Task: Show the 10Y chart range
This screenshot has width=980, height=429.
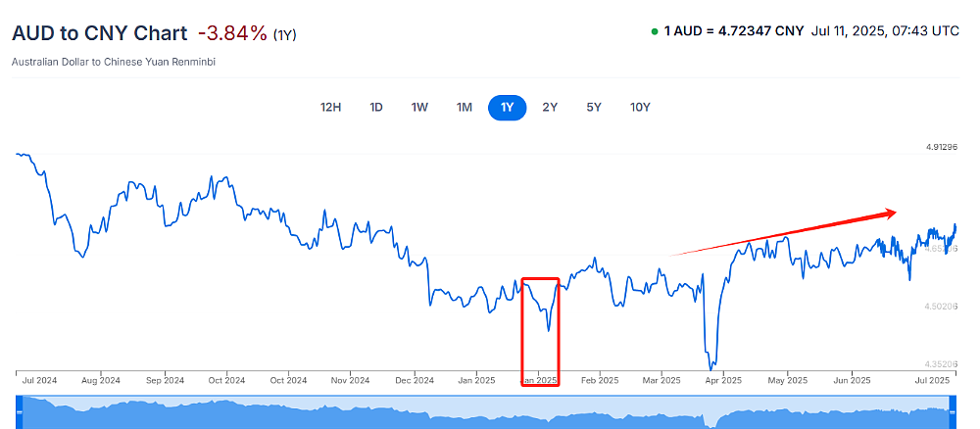Action: click(x=640, y=108)
